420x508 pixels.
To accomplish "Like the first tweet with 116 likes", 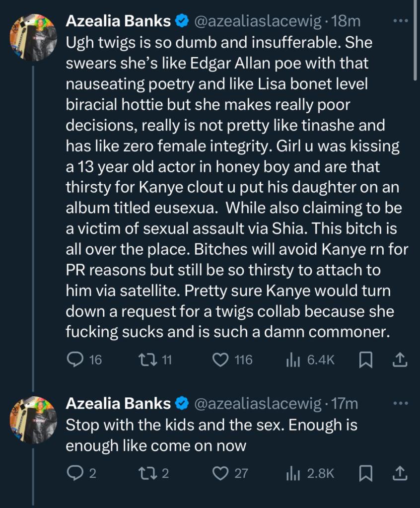I will pos(220,360).
